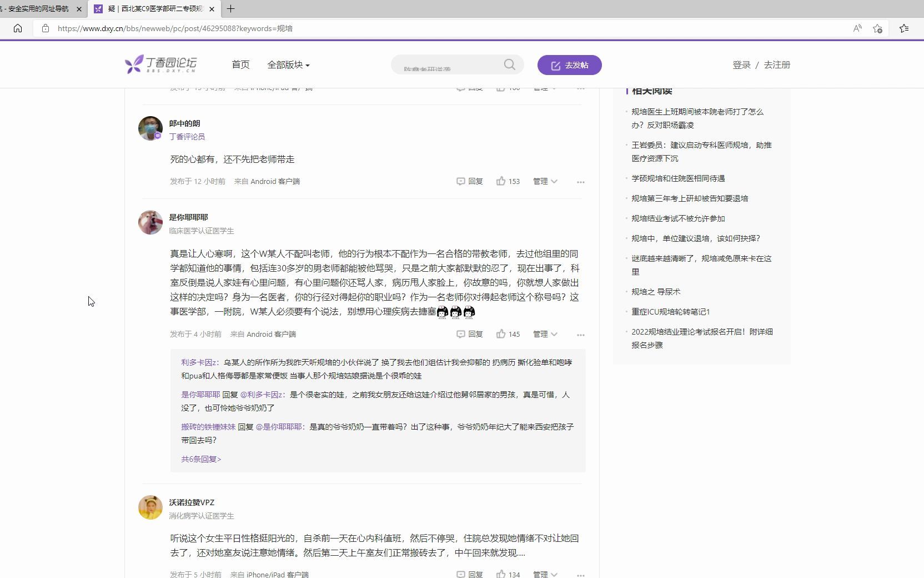
Task: Click 丁香评论员 badge label
Action: click(187, 137)
